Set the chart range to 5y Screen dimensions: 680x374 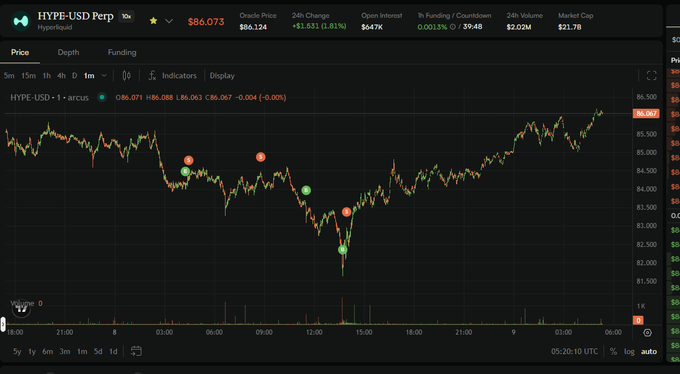point(17,351)
